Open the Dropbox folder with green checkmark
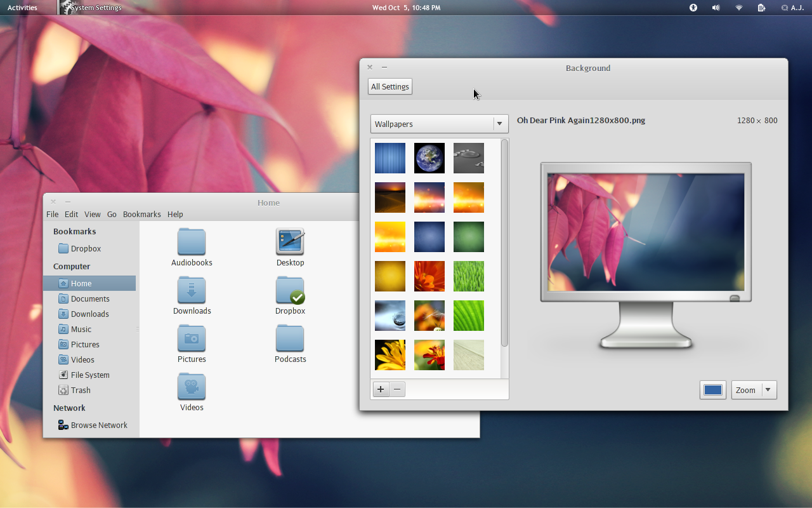 290,290
